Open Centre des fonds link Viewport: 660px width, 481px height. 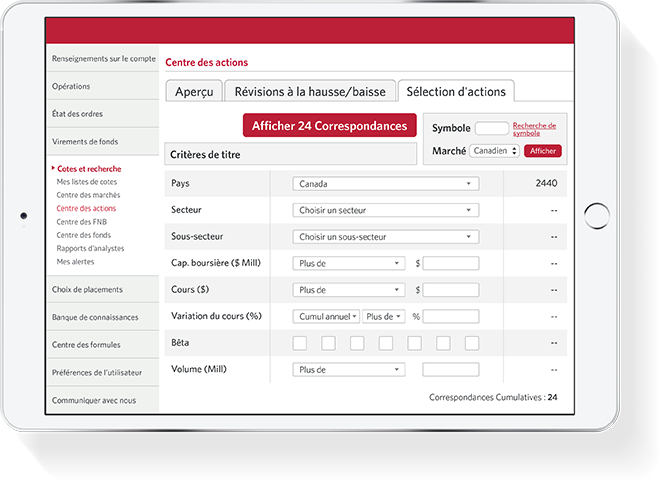pyautogui.click(x=83, y=235)
